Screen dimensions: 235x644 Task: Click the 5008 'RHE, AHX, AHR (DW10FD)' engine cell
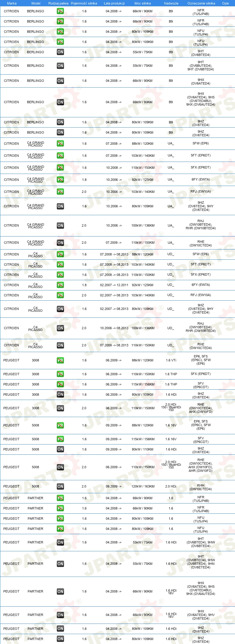click(x=201, y=465)
